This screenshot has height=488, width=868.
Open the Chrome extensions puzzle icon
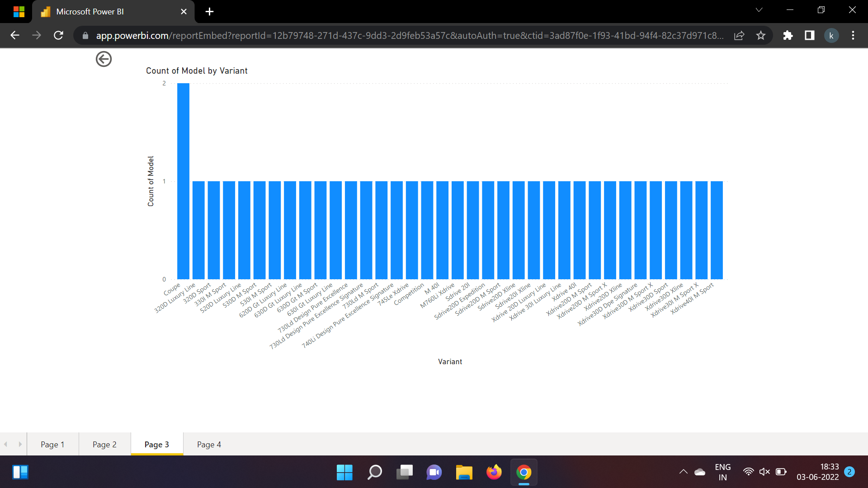click(x=788, y=35)
